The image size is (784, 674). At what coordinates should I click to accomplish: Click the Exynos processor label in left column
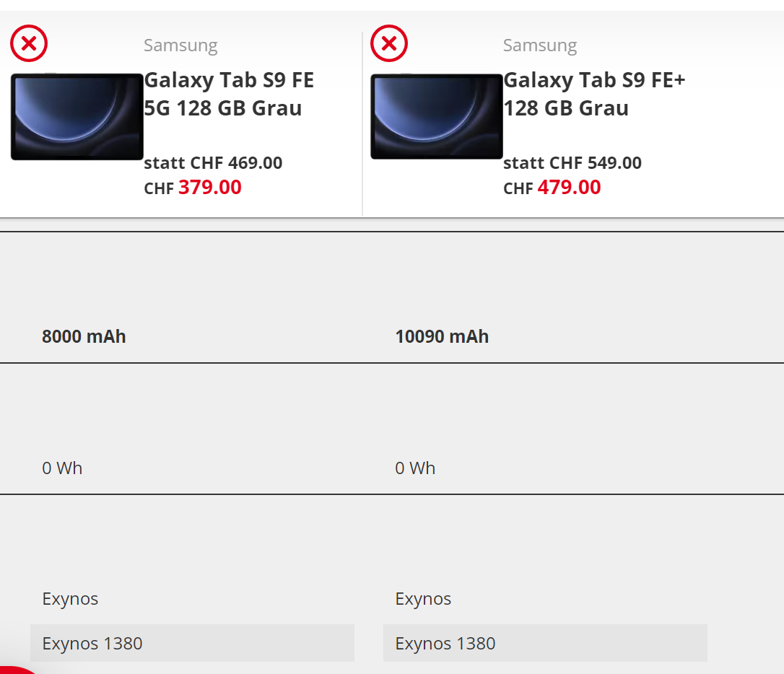click(70, 599)
